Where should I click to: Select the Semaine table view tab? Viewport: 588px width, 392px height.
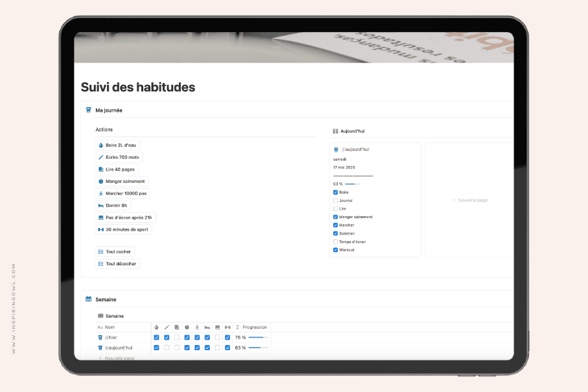[x=110, y=316]
